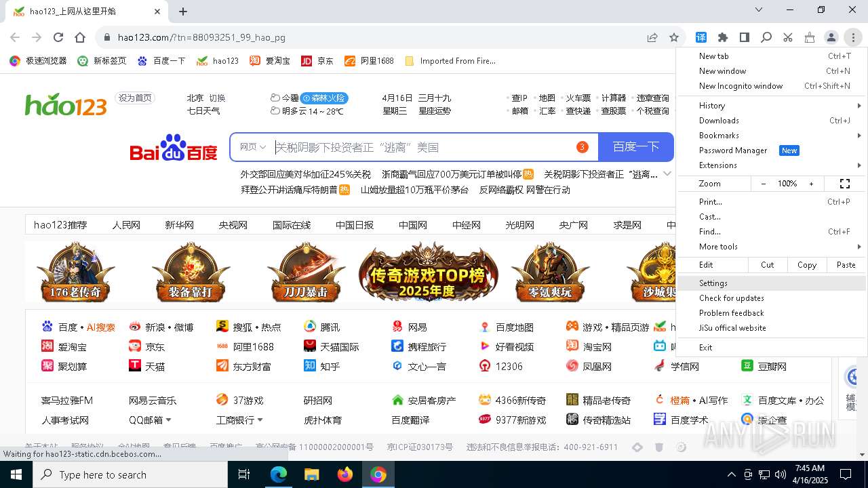Open the 176老传奇 game banner
The image size is (868, 488).
click(x=76, y=272)
